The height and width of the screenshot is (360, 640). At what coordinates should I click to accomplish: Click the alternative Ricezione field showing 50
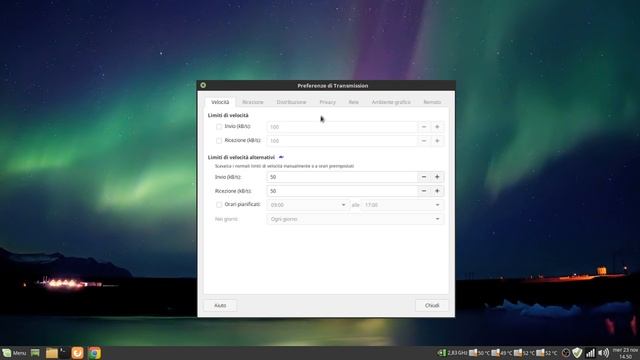[342, 191]
